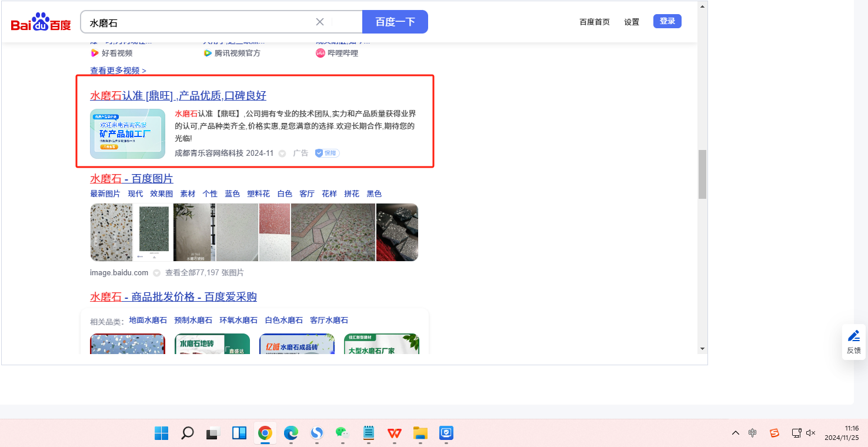Image resolution: width=868 pixels, height=447 pixels.
Task: Open the Notepad app on the taskbar
Action: point(369,433)
